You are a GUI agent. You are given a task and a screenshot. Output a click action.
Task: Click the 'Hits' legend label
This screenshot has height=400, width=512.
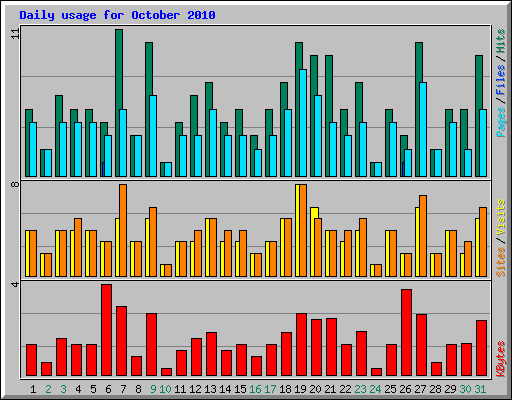click(x=501, y=41)
